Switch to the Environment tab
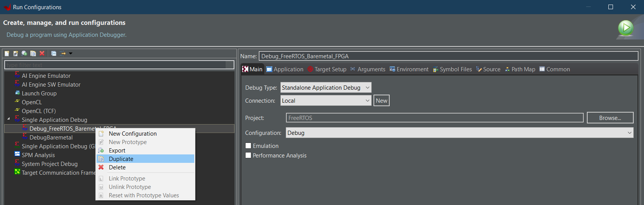 (409, 69)
